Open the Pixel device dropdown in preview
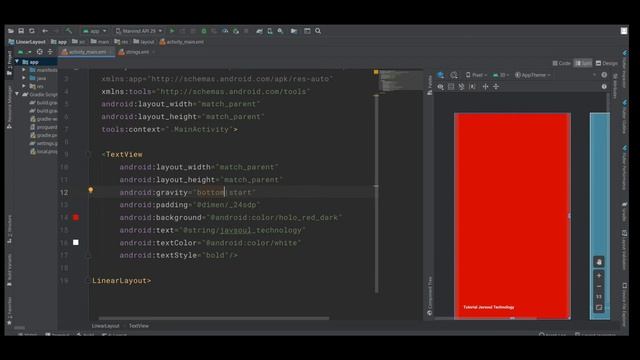 coord(476,75)
